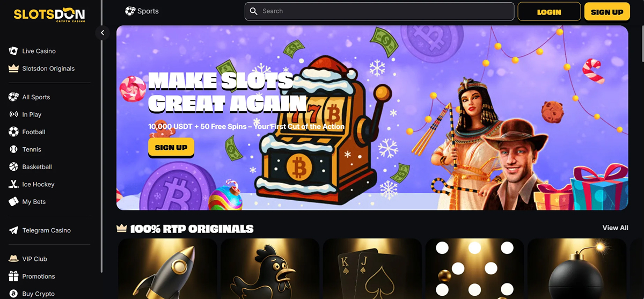Image resolution: width=644 pixels, height=299 pixels.
Task: Click the Football soccer ball icon
Action: (13, 132)
